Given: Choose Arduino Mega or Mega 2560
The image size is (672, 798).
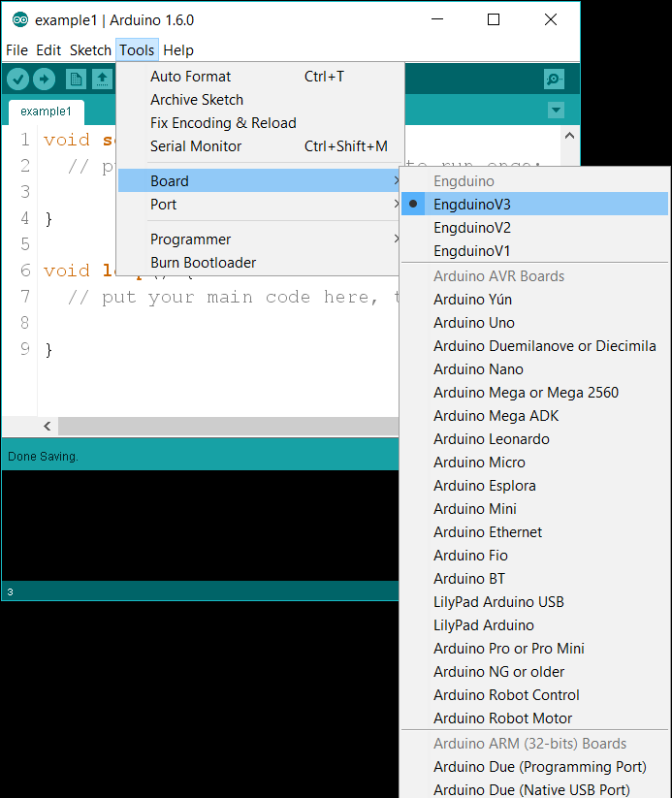Looking at the screenshot, I should point(534,393).
